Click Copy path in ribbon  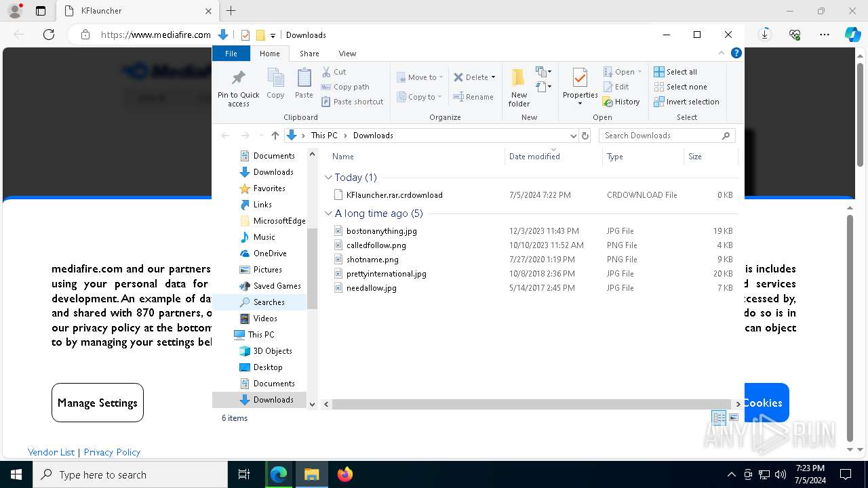(x=345, y=87)
